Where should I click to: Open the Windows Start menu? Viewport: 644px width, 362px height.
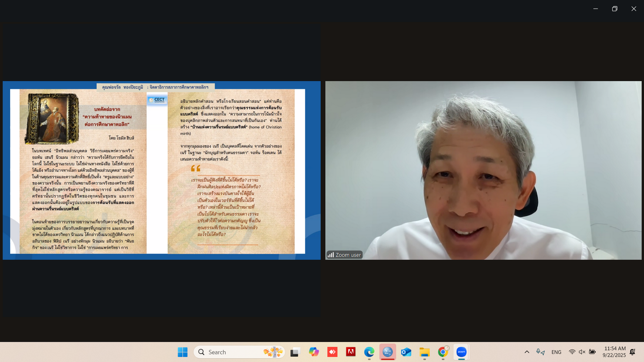[183, 352]
